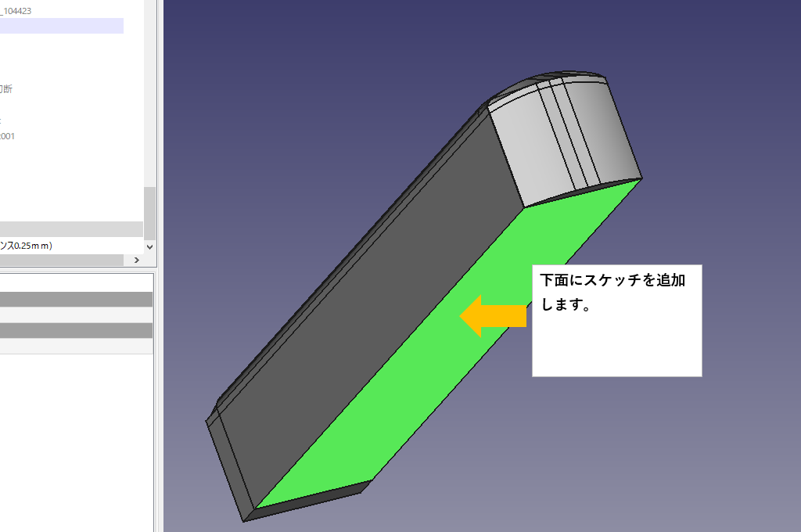The image size is (801, 532).
Task: Select the tree item ending in 断
Action: 6,89
